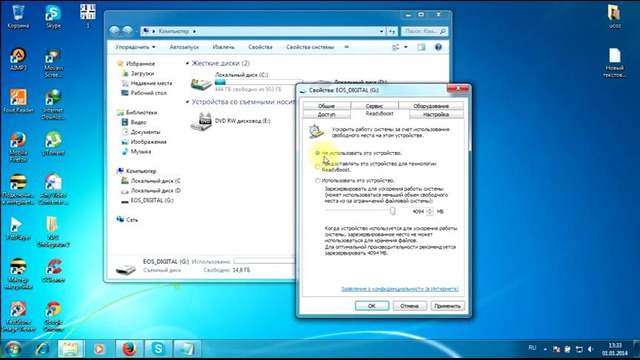Open the media player taskbar icon
Screen dimensions: 640x360
coord(99,349)
